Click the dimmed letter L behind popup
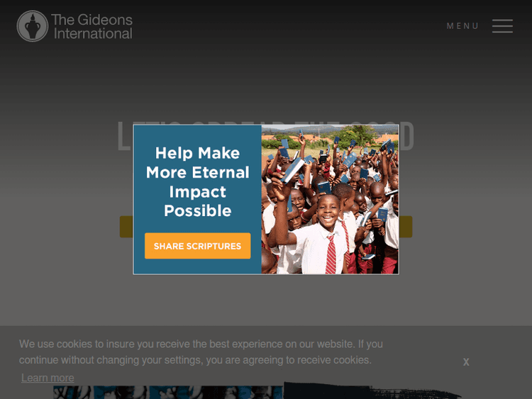Image resolution: width=532 pixels, height=399 pixels. (125, 136)
